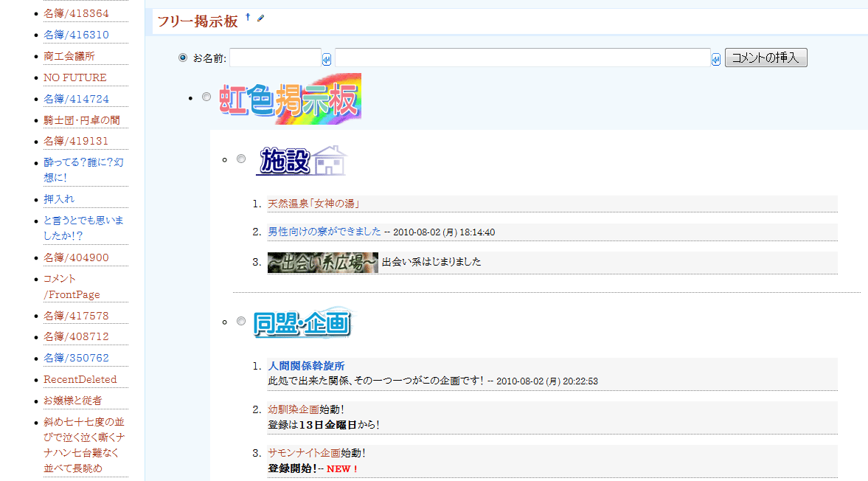This screenshot has width=868, height=481.
Task: Open the 男性向けの寮ができました link
Action: 324,232
